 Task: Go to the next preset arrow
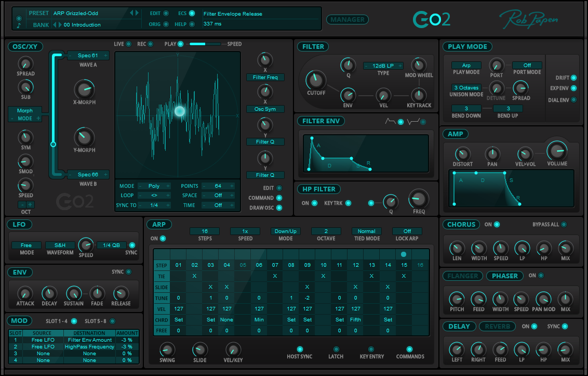tap(137, 13)
